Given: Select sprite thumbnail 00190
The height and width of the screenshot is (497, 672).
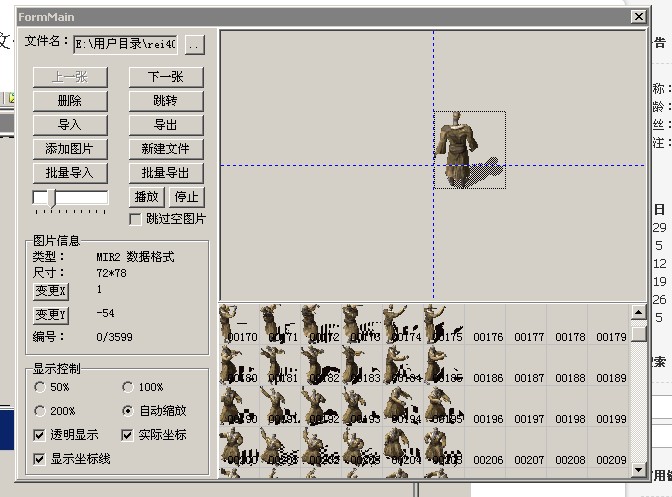Looking at the screenshot, I should point(239,406).
